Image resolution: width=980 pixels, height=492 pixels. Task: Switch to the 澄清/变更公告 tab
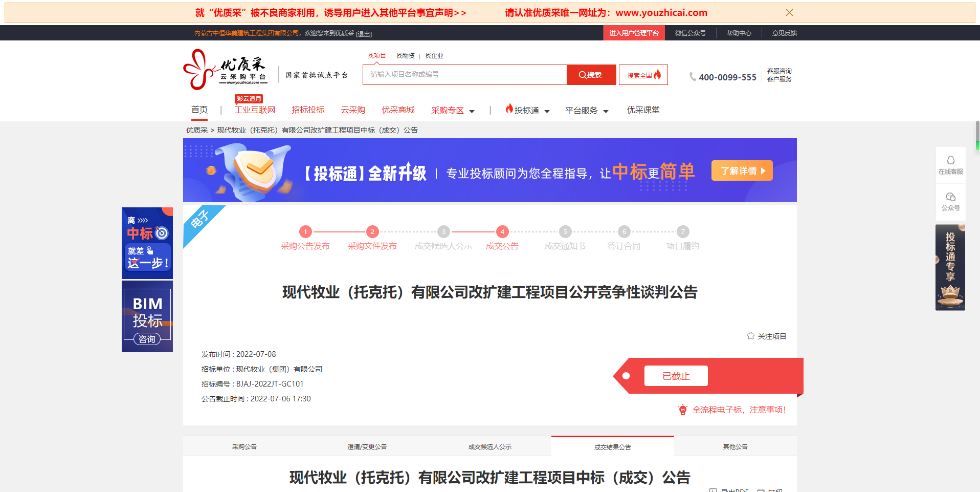pyautogui.click(x=367, y=446)
